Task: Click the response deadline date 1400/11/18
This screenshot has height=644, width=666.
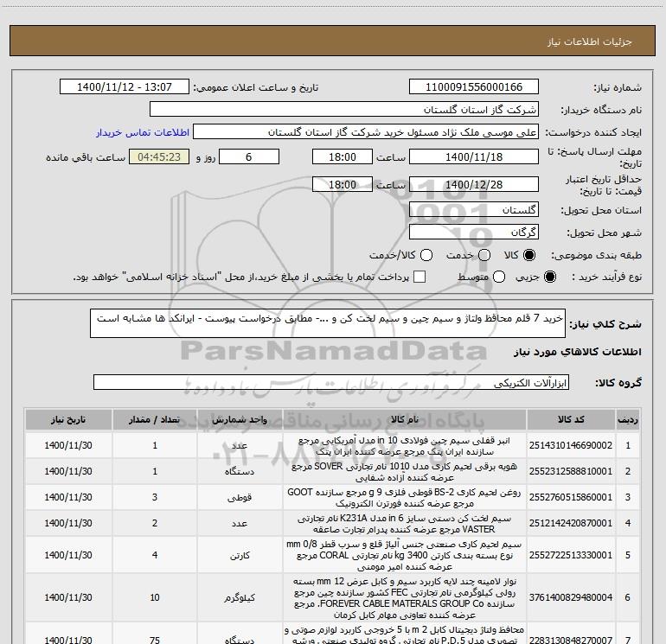Action: pos(474,157)
